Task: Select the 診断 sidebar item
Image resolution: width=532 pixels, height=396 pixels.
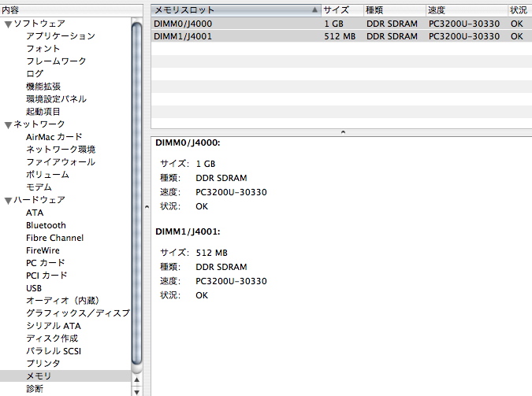Action: pyautogui.click(x=35, y=389)
